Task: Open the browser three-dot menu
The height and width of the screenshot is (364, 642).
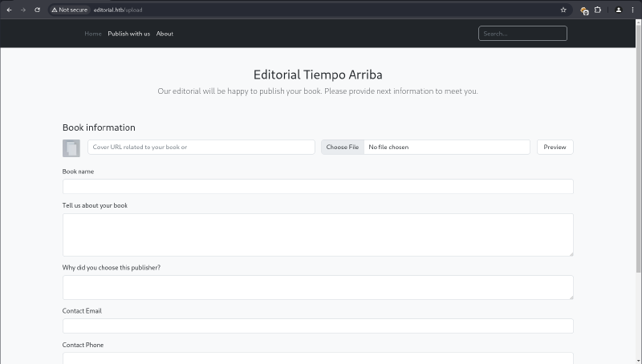Action: [x=633, y=10]
